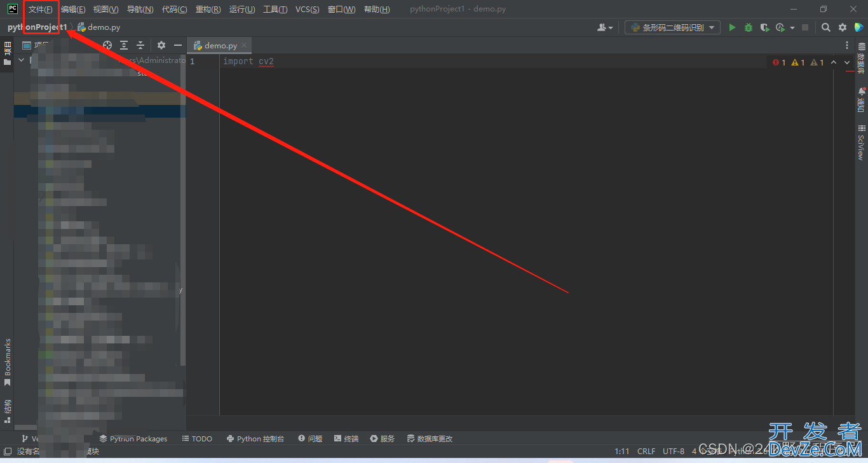The image size is (868, 463).
Task: Open the 问题 problems tool window
Action: coord(310,439)
